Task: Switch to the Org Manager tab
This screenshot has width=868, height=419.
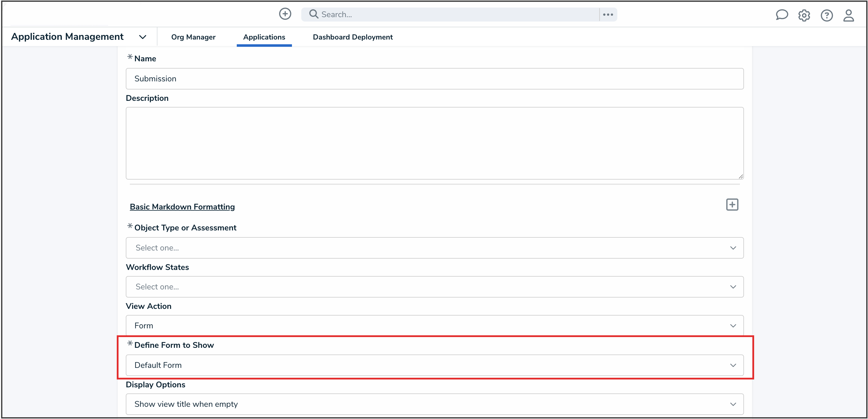Action: click(x=193, y=37)
